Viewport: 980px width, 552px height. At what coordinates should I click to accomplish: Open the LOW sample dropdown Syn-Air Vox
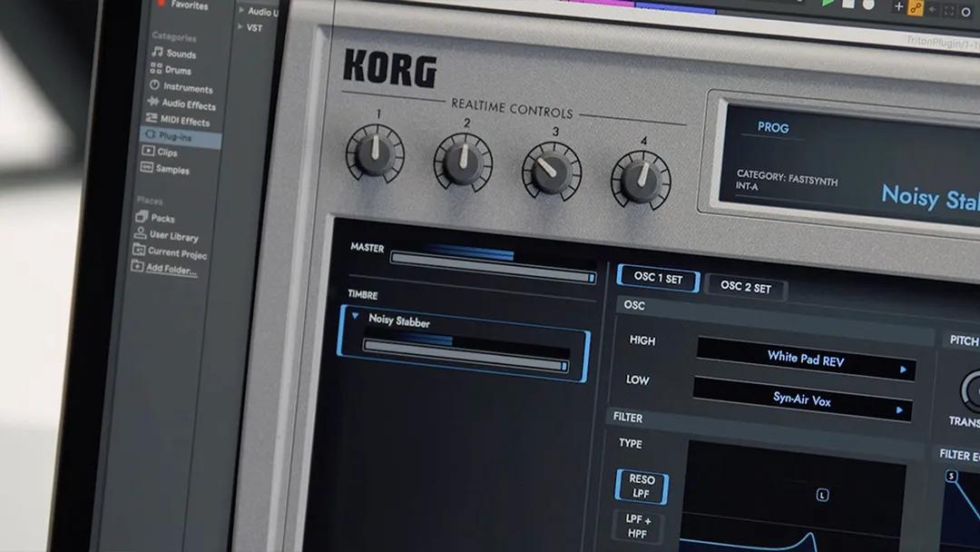tap(802, 399)
